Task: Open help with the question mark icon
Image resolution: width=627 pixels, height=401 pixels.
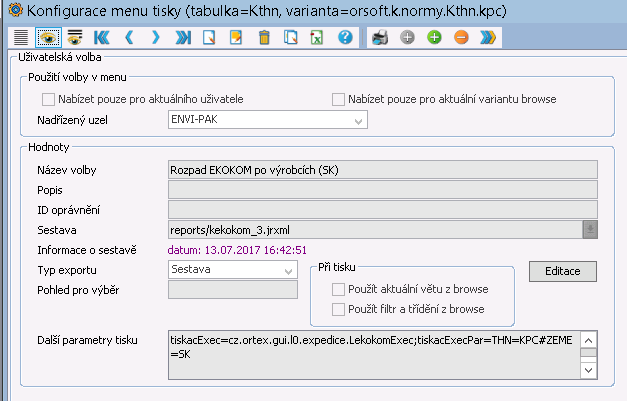Action: pos(345,38)
